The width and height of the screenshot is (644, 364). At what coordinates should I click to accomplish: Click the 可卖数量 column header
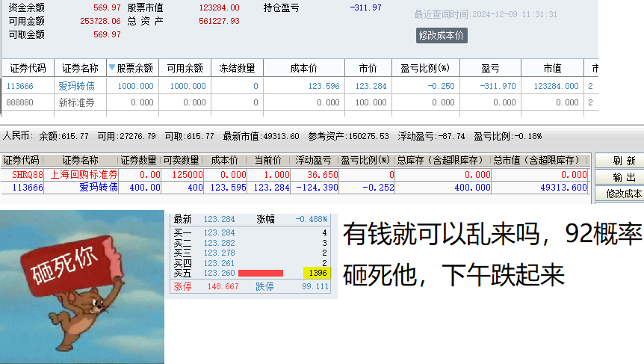[x=181, y=160]
